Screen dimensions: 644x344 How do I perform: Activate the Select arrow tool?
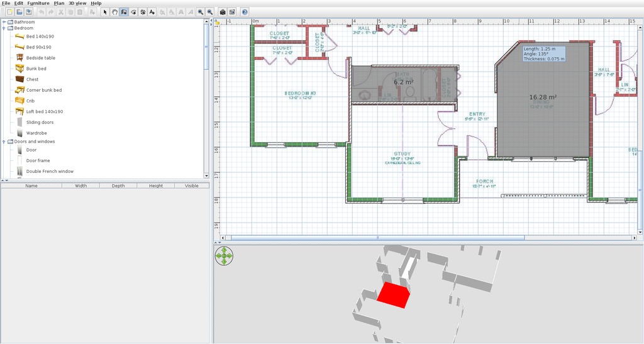[105, 12]
